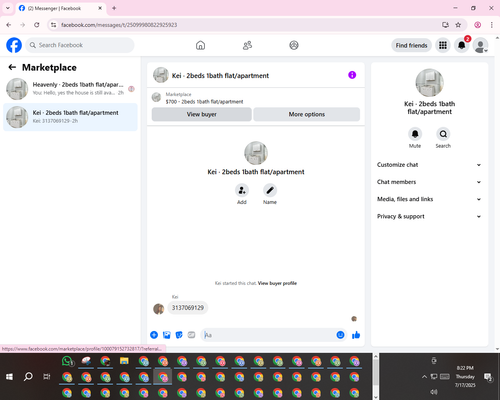Open the Menu grid icon
500x400 pixels.
coord(443,45)
